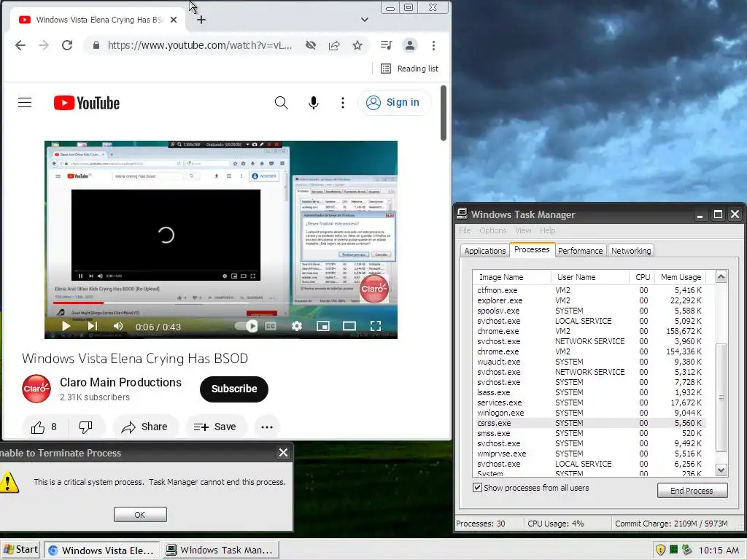The width and height of the screenshot is (747, 560).
Task: Dislike the video
Action: (x=85, y=427)
